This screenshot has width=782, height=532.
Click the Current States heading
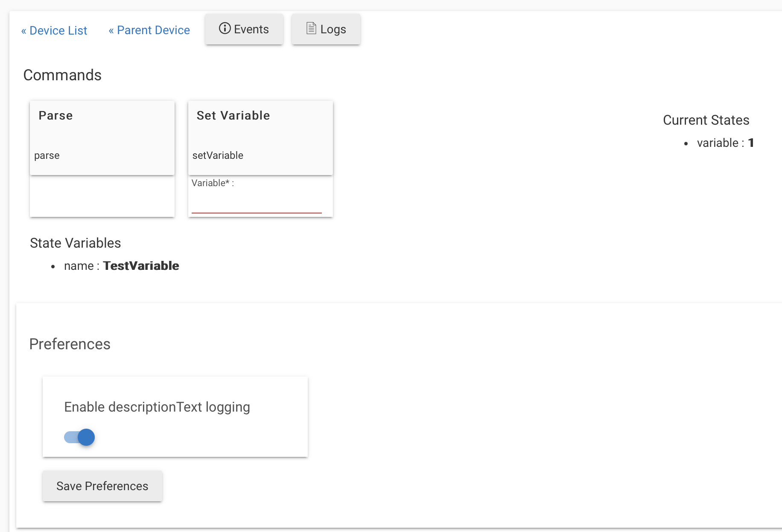point(706,120)
